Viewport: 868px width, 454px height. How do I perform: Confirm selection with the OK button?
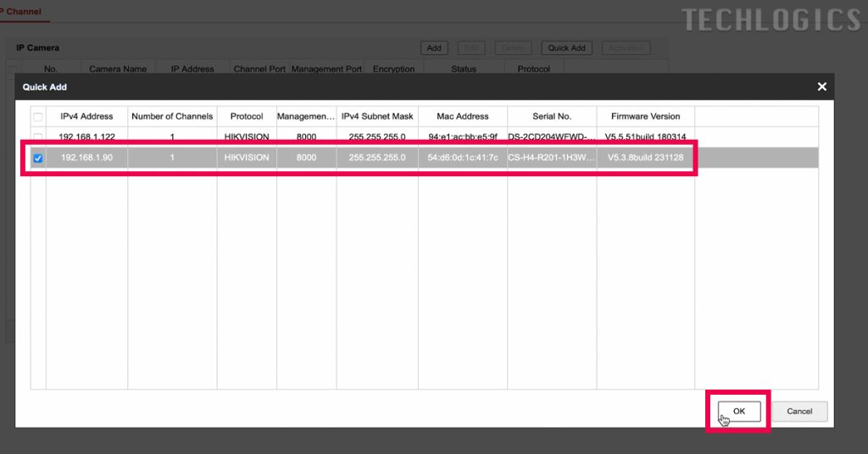738,411
